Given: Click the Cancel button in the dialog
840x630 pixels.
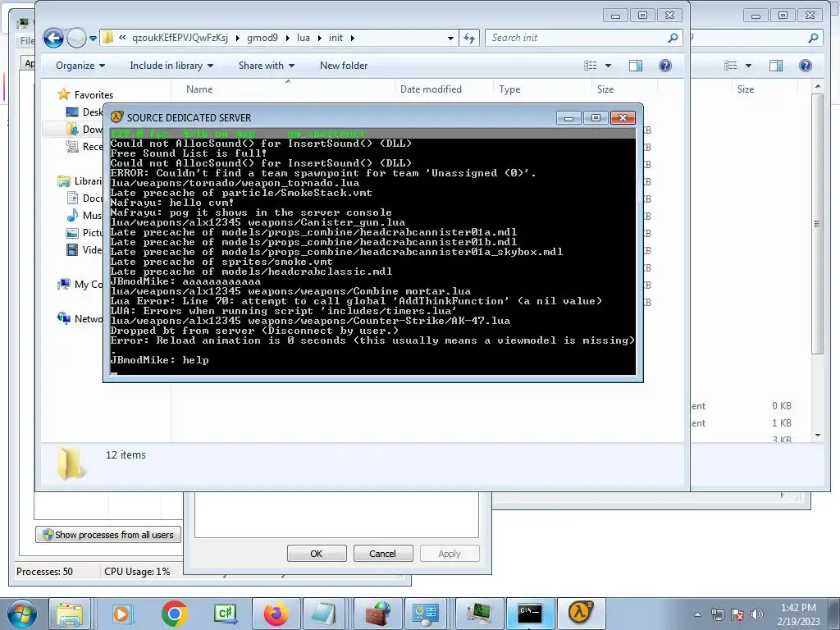Looking at the screenshot, I should coord(382,554).
